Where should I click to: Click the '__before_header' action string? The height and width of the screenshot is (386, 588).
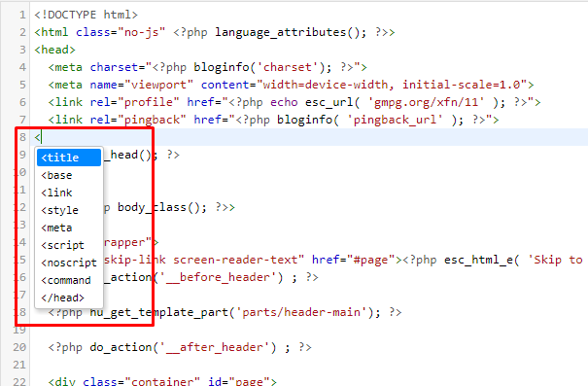click(x=218, y=278)
